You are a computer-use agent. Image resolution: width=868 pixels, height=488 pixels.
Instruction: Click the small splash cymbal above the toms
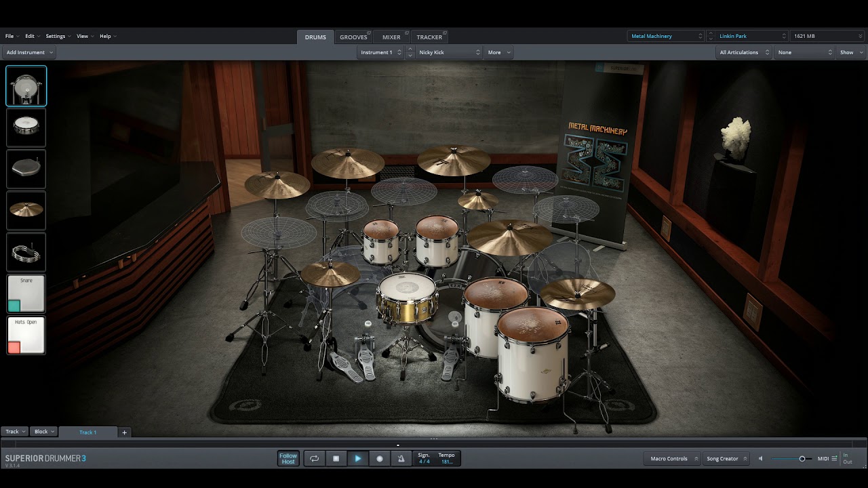[x=478, y=200]
